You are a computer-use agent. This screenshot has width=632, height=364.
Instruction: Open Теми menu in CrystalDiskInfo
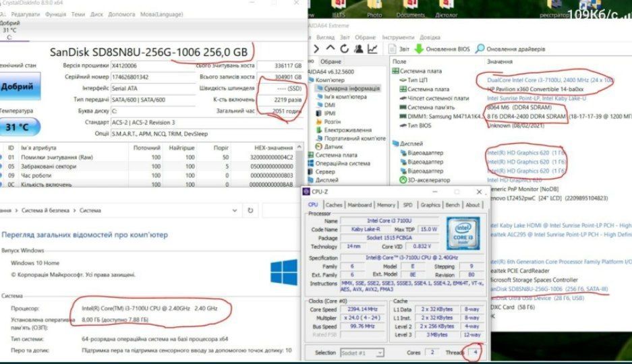tap(78, 14)
